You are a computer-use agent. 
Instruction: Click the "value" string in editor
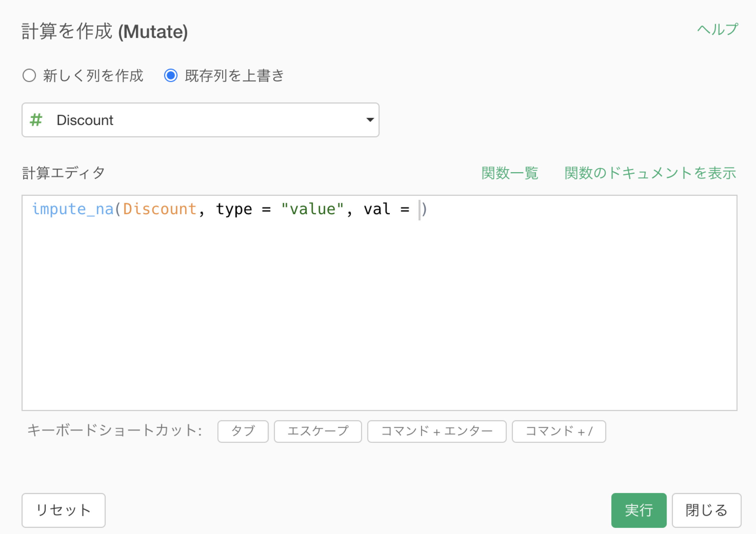(312, 209)
